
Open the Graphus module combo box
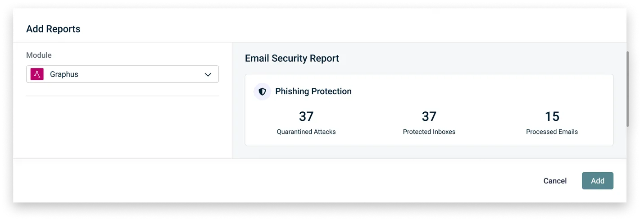[122, 74]
